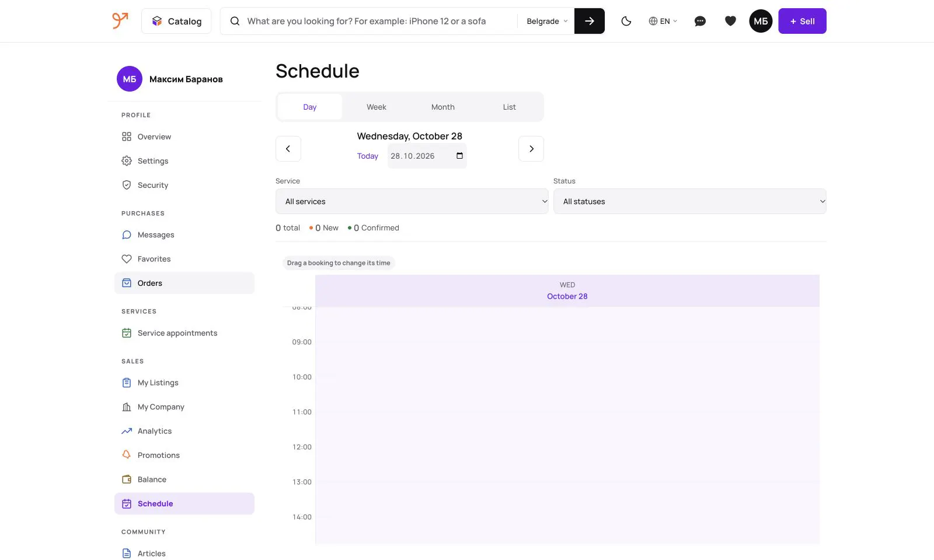Open Settings in the sidebar

[184, 161]
